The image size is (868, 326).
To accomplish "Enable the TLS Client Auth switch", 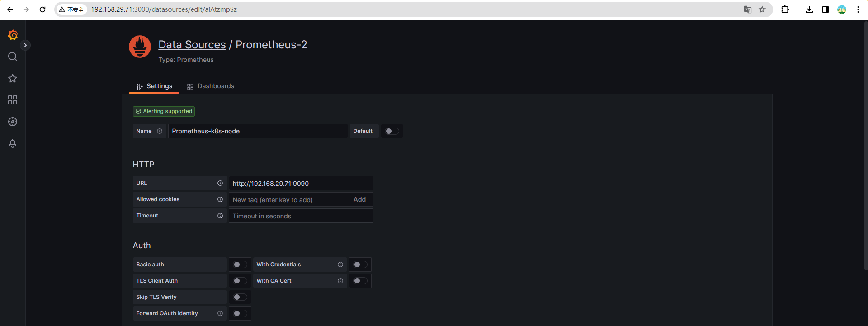I will click(x=240, y=281).
